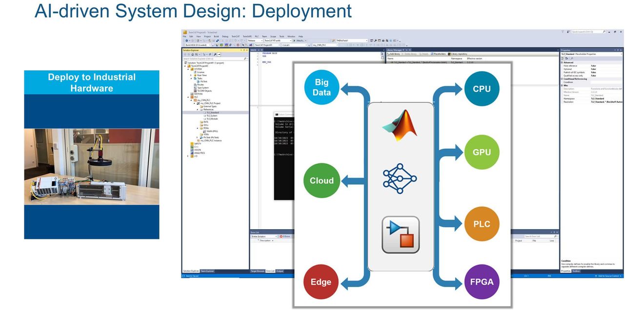Viewport: 644px width, 310px height.
Task: Open the TwinCAT menu
Action: [236, 37]
